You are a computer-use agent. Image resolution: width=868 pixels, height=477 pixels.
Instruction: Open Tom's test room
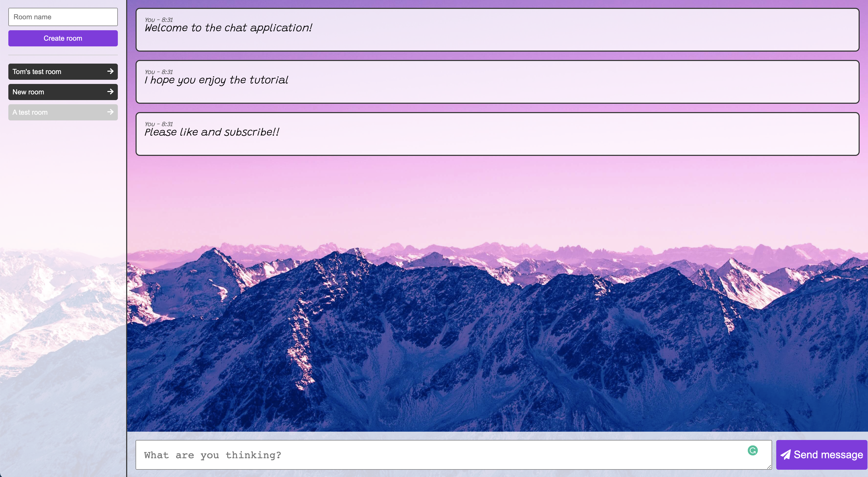click(51, 72)
